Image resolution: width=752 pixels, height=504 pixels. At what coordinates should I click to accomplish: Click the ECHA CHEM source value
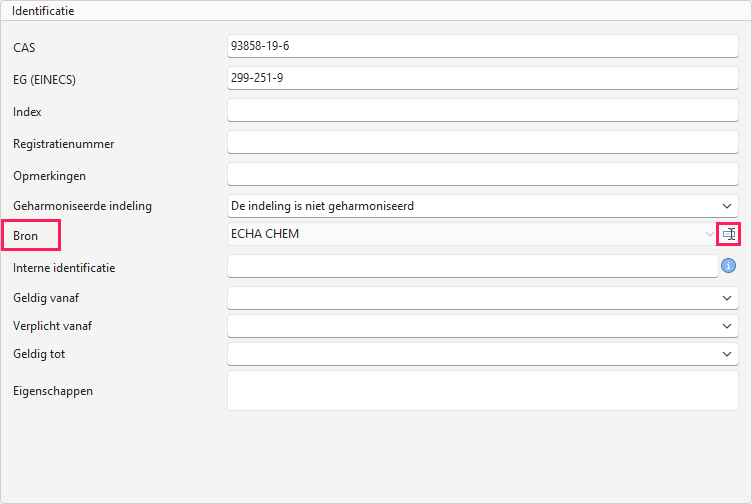[x=265, y=234]
